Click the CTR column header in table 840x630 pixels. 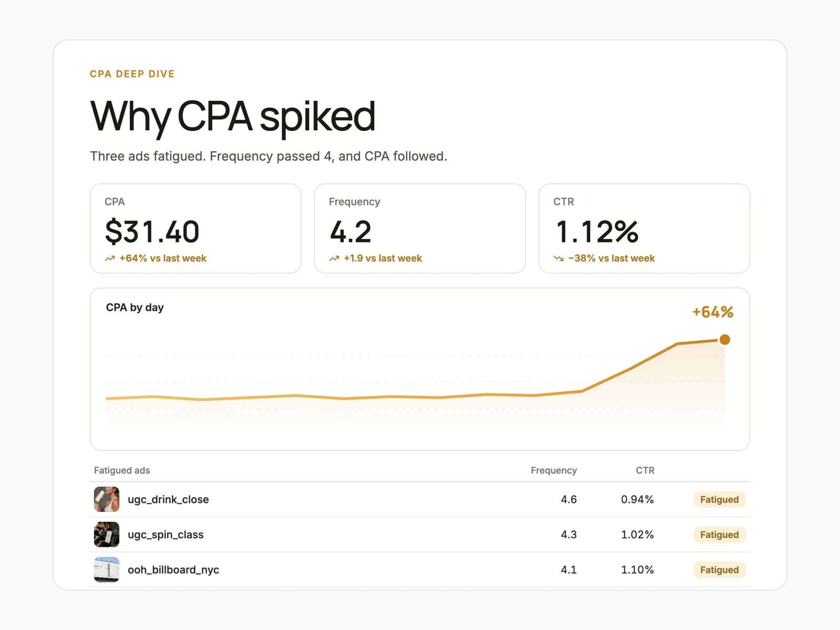(645, 470)
